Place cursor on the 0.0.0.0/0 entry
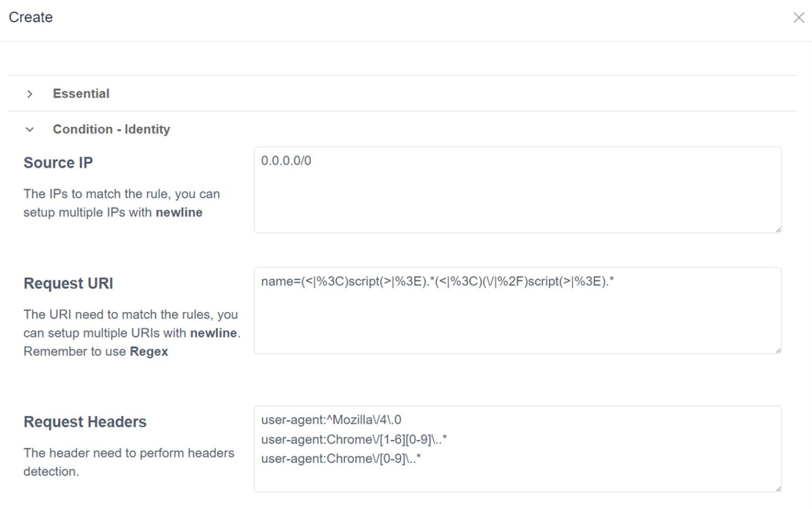812x509 pixels. pyautogui.click(x=286, y=161)
